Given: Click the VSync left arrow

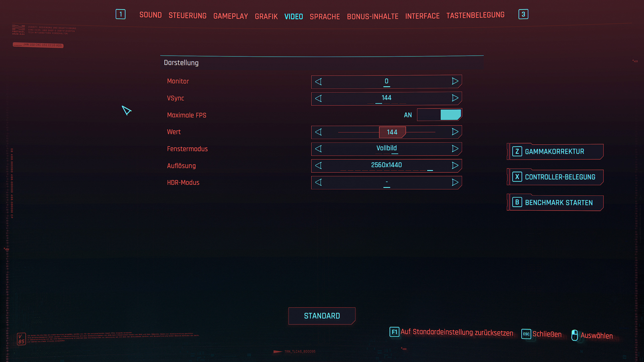Looking at the screenshot, I should [x=318, y=98].
